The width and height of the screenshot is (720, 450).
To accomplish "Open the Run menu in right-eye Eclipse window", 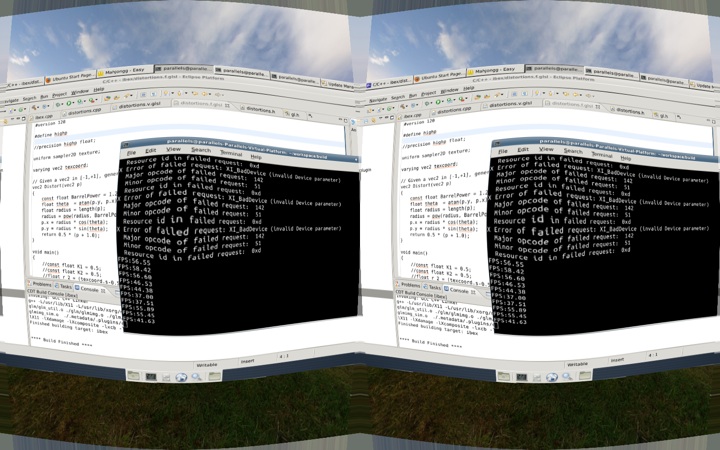I will coord(413,96).
